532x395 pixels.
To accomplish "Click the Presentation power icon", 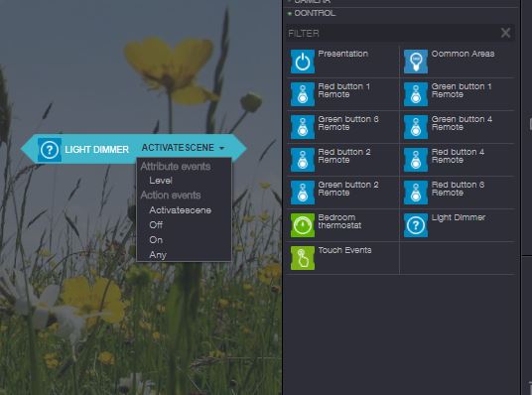I will click(303, 62).
